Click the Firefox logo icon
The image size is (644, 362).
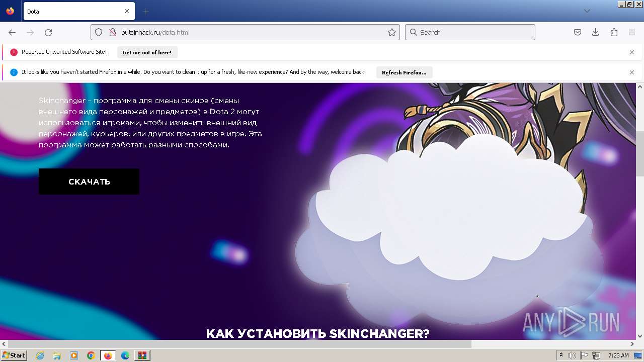click(10, 11)
